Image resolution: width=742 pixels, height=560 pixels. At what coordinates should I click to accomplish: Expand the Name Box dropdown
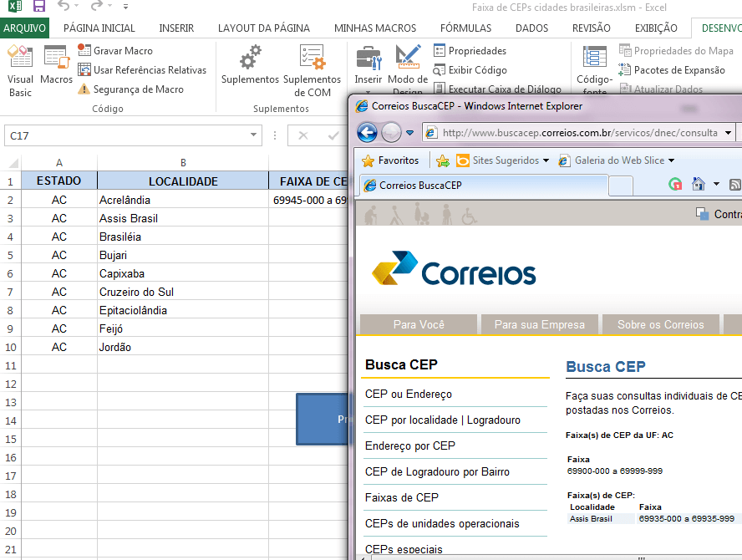coord(255,135)
